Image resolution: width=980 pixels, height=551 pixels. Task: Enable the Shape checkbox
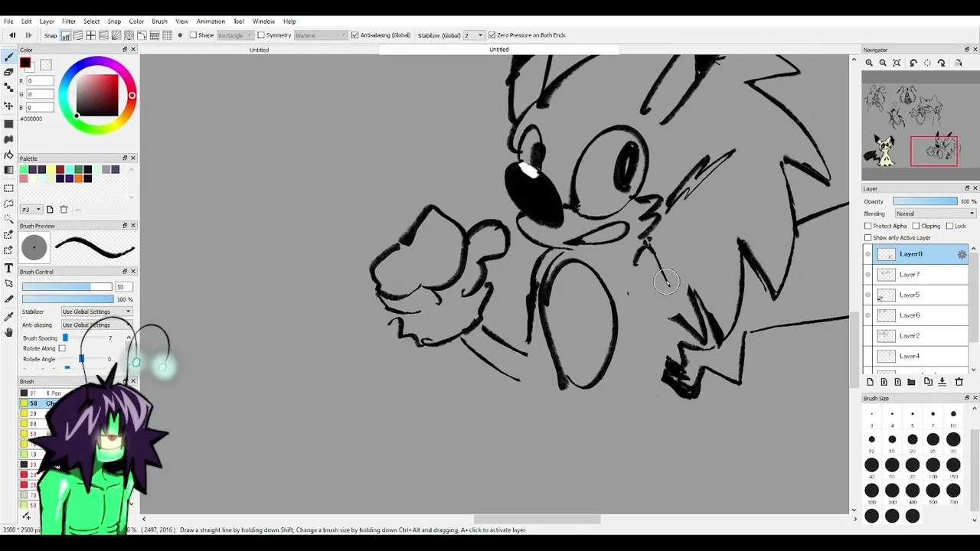(x=194, y=35)
